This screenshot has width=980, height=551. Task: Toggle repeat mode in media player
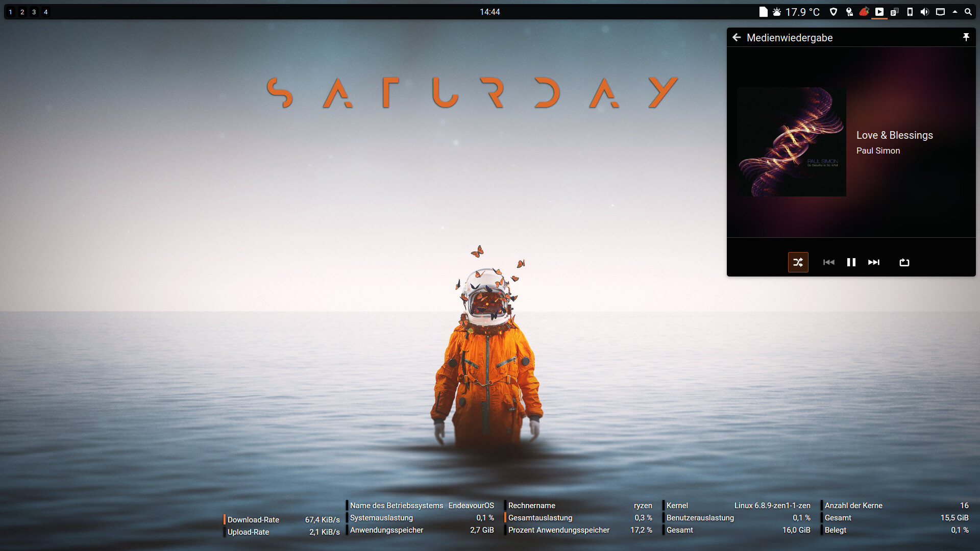pyautogui.click(x=904, y=262)
